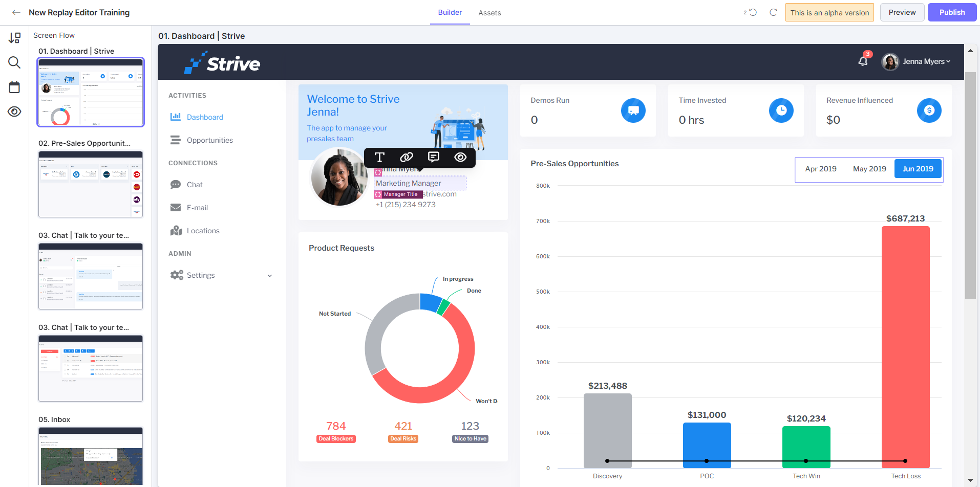Image resolution: width=980 pixels, height=487 pixels.
Task: Select the 01. Dashboard screen thumbnail
Action: 91,92
